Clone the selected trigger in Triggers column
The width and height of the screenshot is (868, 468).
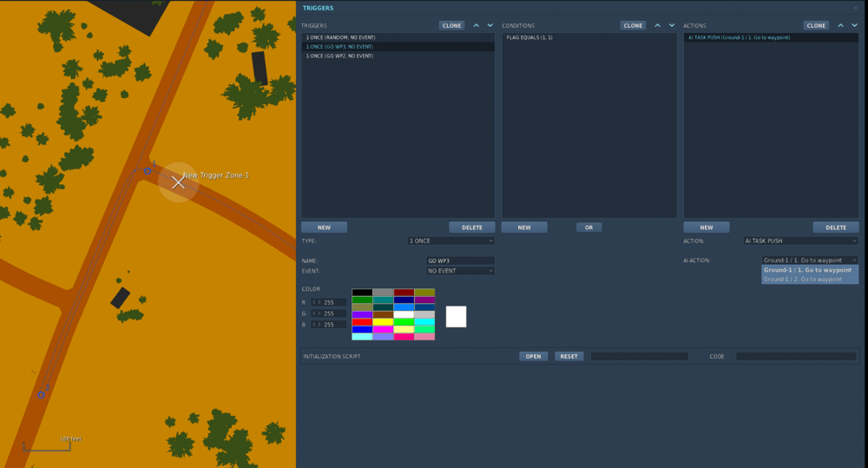pos(451,25)
